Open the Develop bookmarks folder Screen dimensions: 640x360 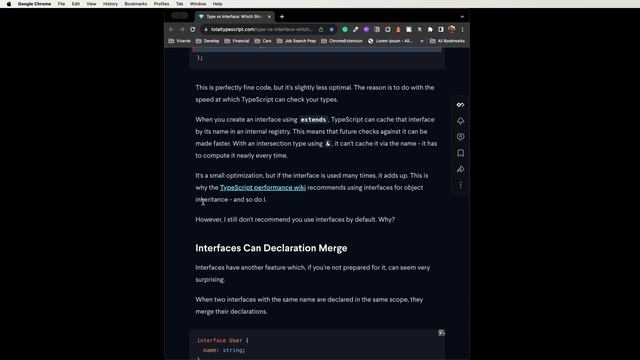(208, 41)
